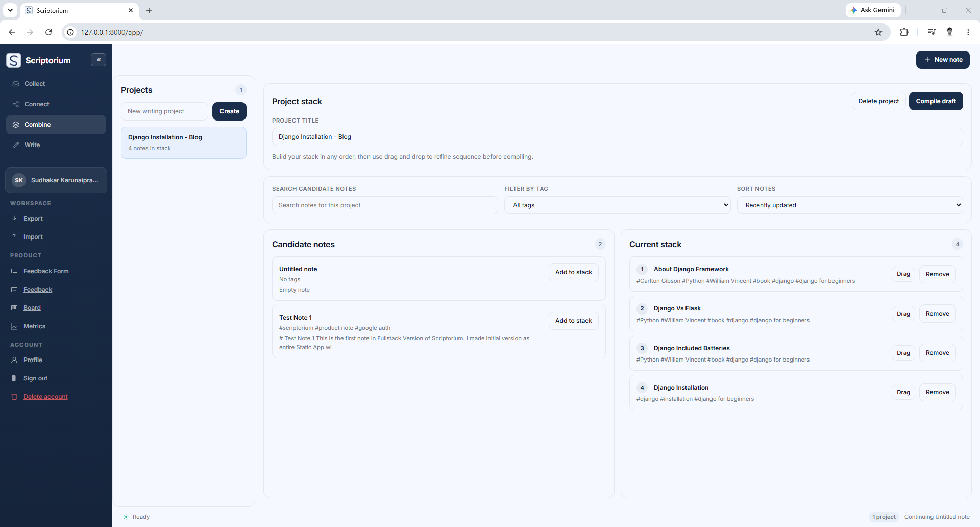The width and height of the screenshot is (980, 527).
Task: Remove Django Vs Flask from stack
Action: tap(937, 314)
